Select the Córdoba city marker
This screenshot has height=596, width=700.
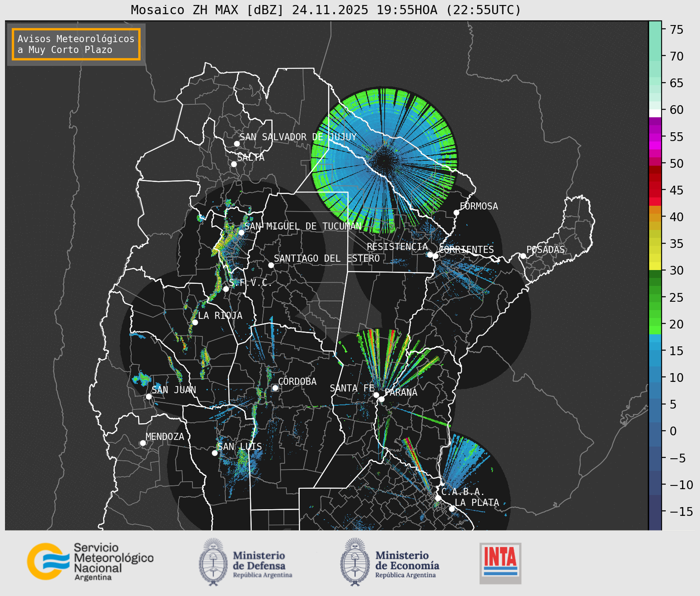pos(275,388)
